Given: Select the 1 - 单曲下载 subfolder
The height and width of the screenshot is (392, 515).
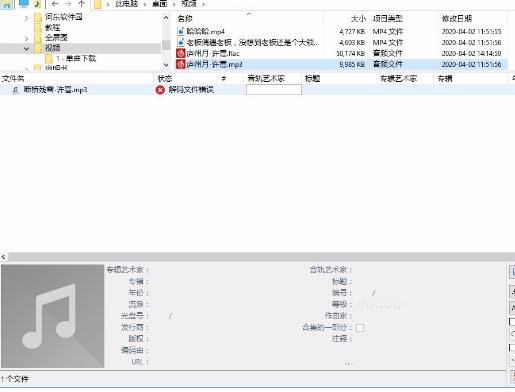Looking at the screenshot, I should tap(76, 59).
